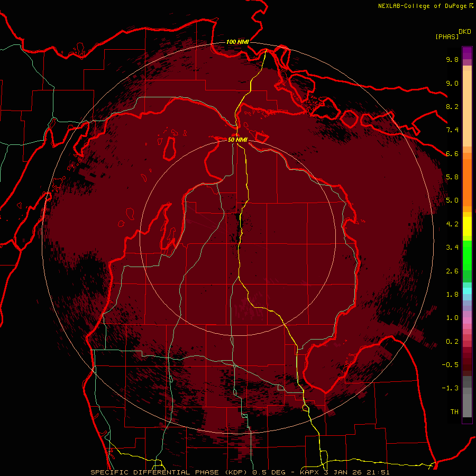
Task: Select the 5.8 scale value
Action: click(x=452, y=177)
